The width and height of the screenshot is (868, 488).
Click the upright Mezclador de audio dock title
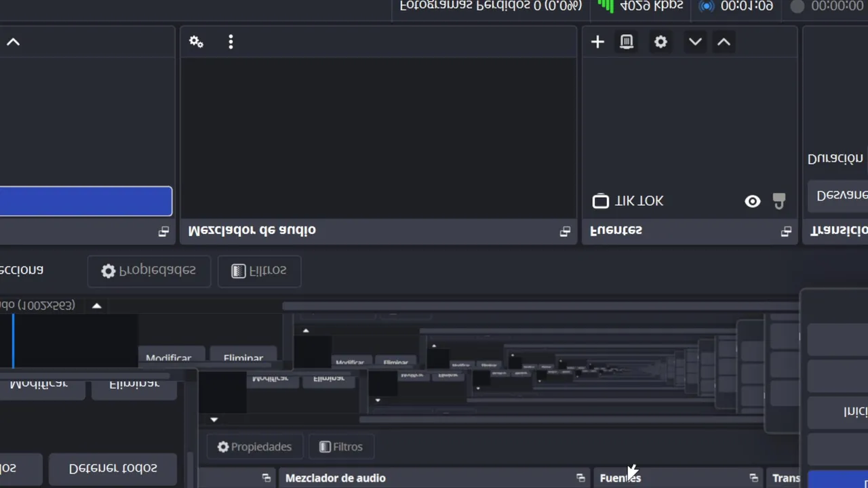point(335,478)
